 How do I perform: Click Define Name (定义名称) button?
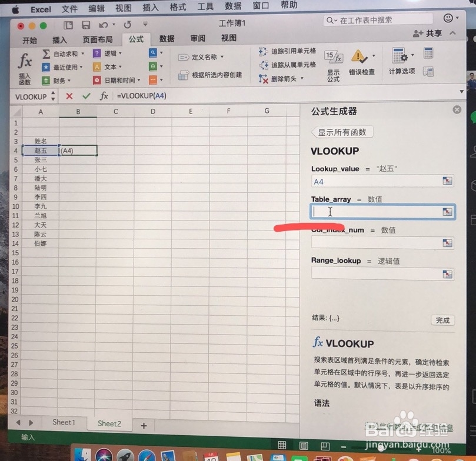coord(198,57)
